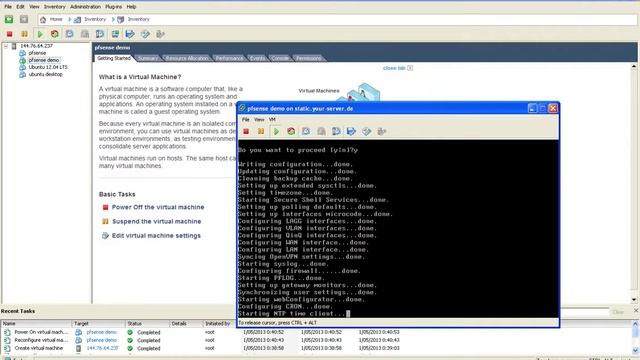
Task: Click Create virtual machine task name
Action: [39, 348]
